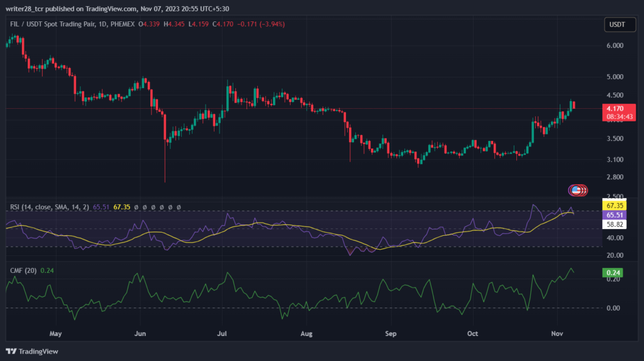Click the RSI (14, close, SMA, 14, 2) legend

click(49, 207)
